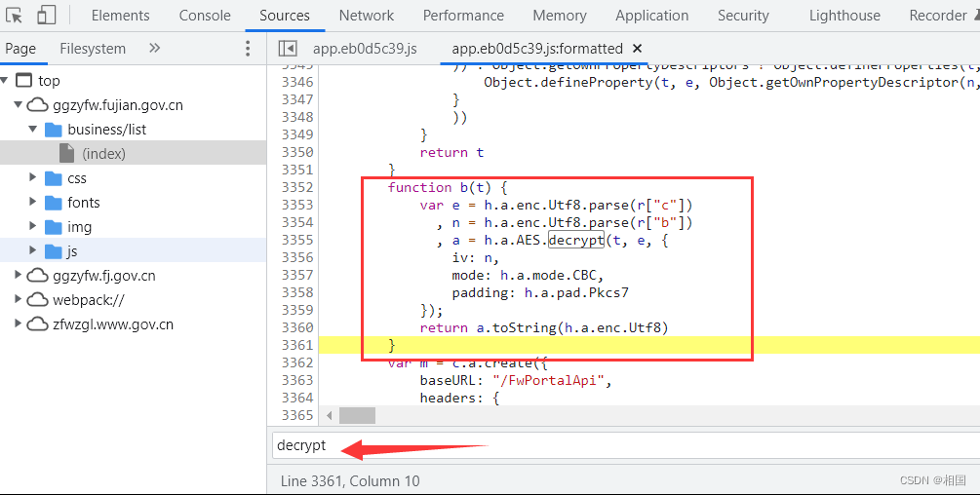Select the Filesystem navigator tab

coord(93,49)
